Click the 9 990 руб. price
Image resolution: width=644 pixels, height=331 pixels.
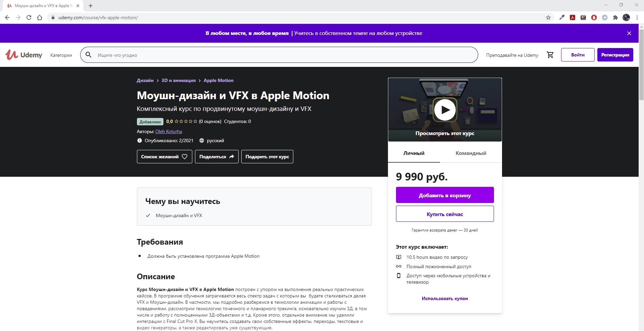coord(422,177)
